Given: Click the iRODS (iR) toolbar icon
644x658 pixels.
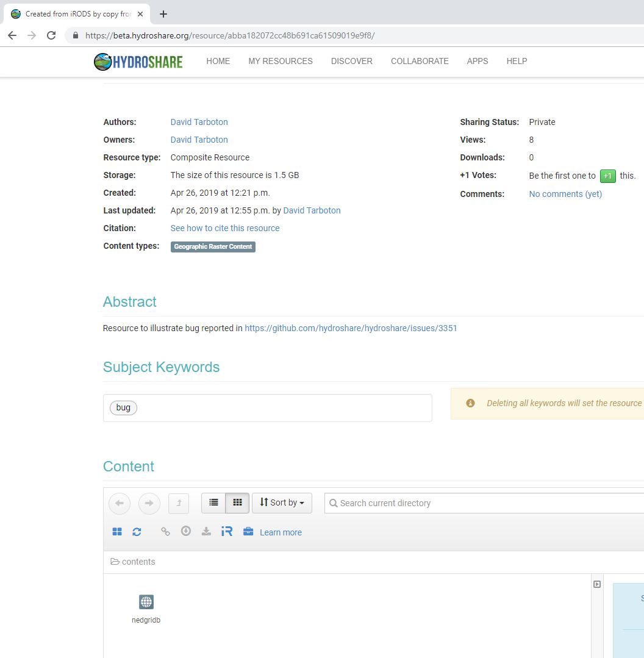Looking at the screenshot, I should point(226,531).
